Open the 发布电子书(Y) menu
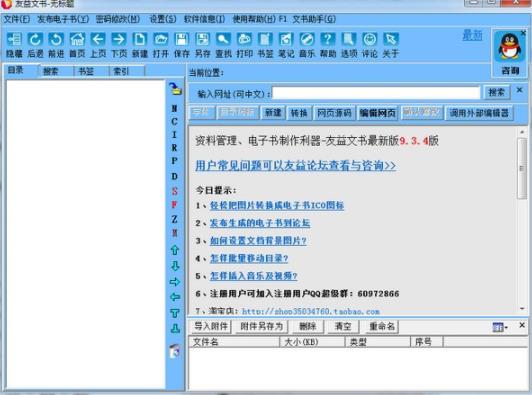 tap(63, 19)
